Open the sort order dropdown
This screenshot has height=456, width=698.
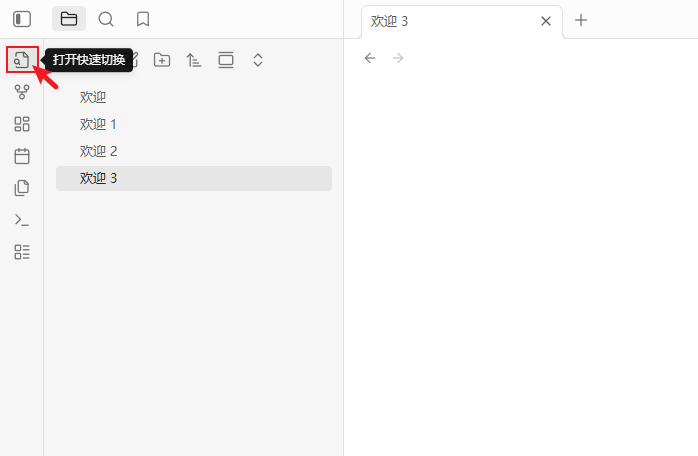[194, 60]
